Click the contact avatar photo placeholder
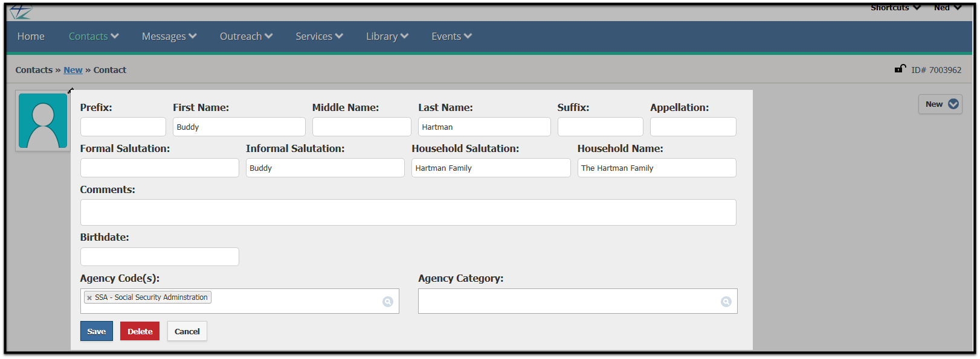 click(43, 121)
